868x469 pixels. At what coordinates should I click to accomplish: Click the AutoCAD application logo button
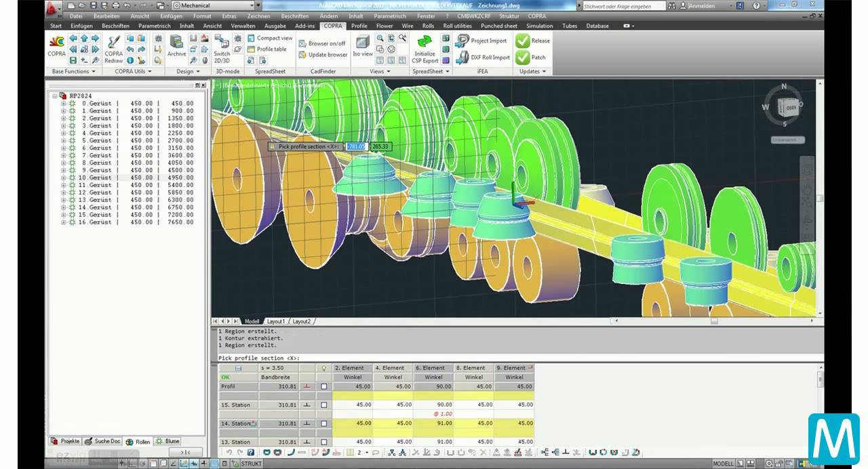(x=54, y=8)
